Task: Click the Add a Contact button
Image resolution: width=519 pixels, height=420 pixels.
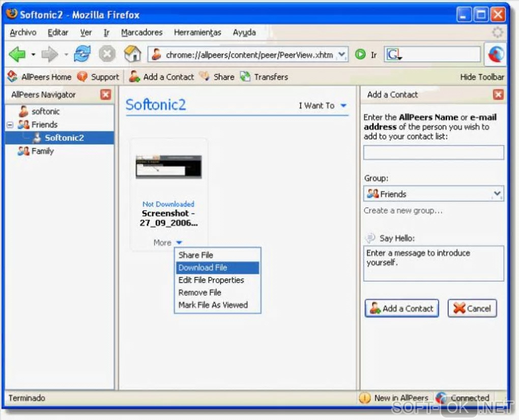Action: [402, 309]
